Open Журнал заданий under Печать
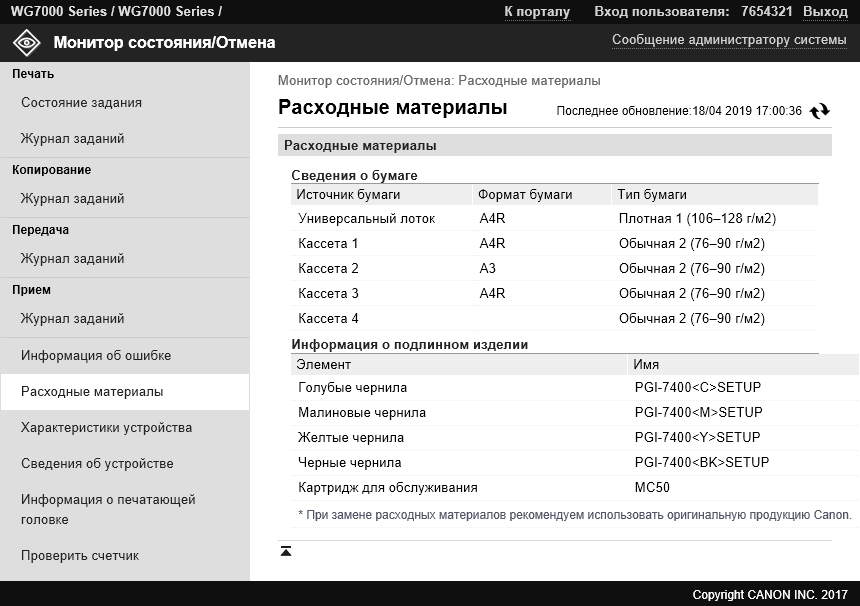Image resolution: width=860 pixels, height=606 pixels. (73, 139)
